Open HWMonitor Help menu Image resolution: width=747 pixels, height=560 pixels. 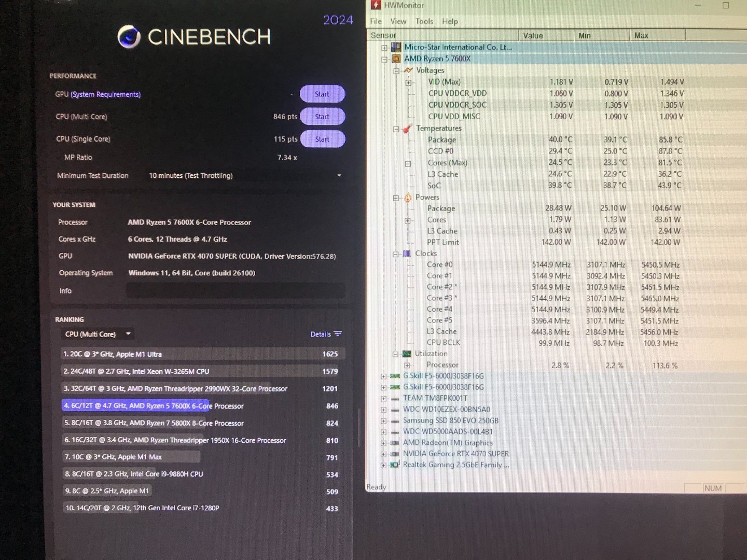pyautogui.click(x=450, y=21)
